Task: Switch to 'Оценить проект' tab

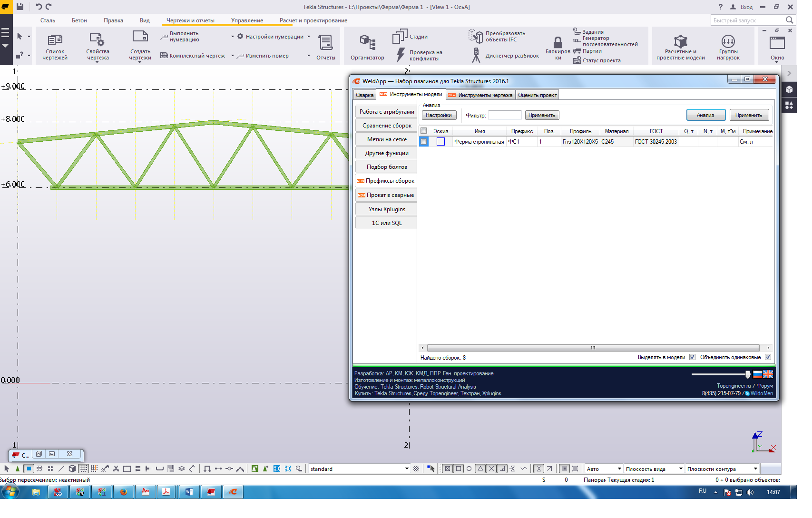Action: click(x=537, y=95)
